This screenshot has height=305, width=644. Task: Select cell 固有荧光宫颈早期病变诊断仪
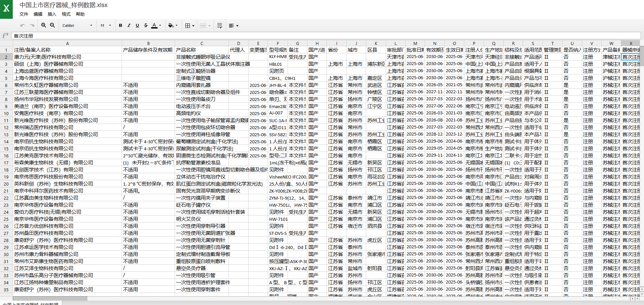pyautogui.click(x=202, y=191)
